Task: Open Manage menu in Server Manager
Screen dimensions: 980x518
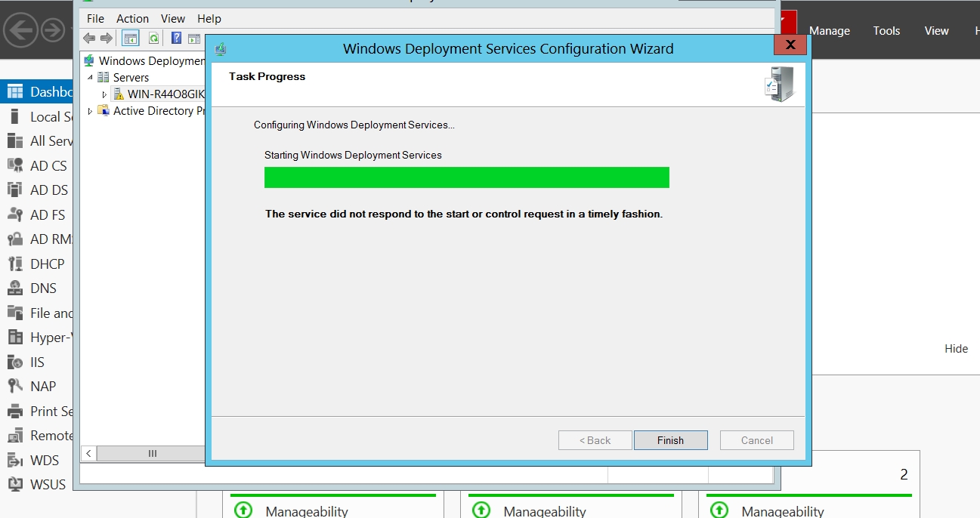Action: point(830,30)
